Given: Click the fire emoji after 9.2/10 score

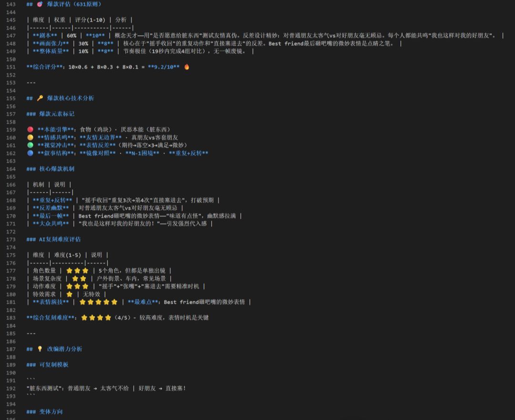Looking at the screenshot, I should 186,67.
